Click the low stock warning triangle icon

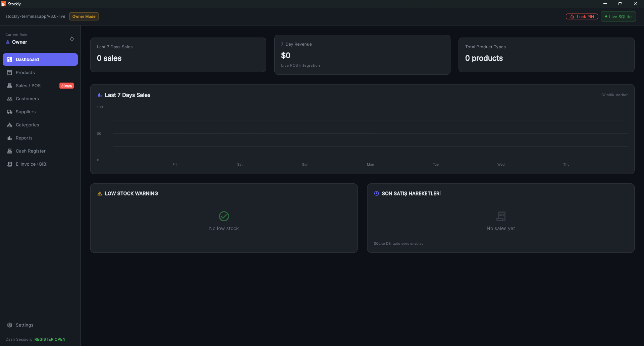point(100,194)
